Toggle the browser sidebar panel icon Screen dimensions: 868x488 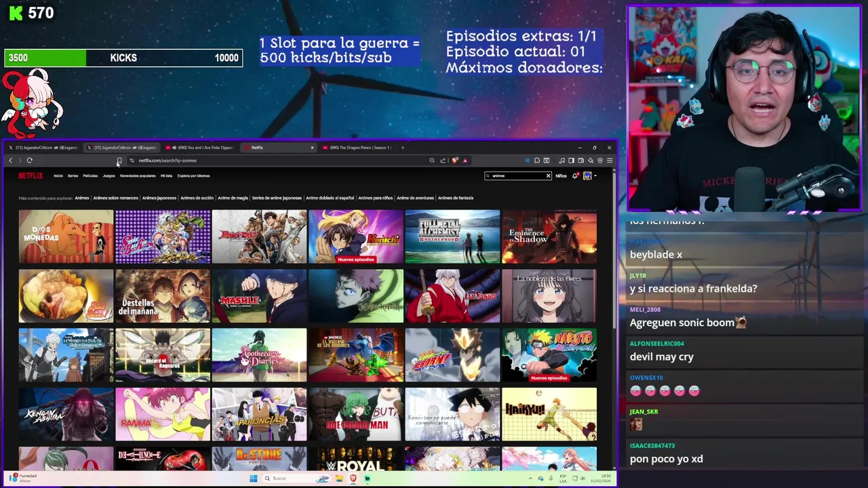click(571, 161)
